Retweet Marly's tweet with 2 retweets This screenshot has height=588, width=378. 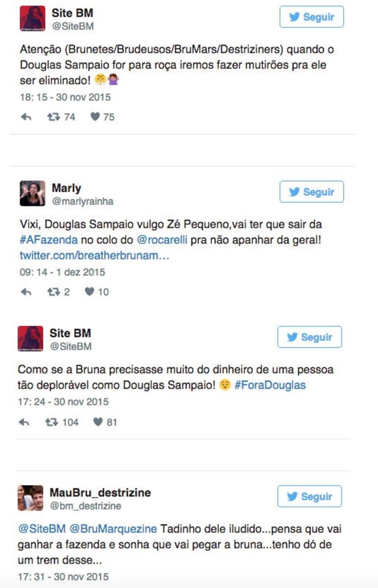[53, 292]
